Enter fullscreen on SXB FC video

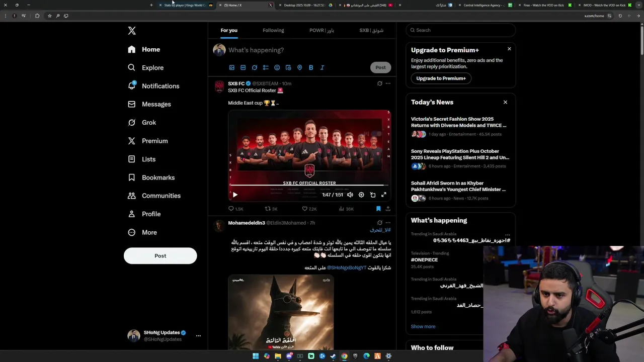point(384,195)
